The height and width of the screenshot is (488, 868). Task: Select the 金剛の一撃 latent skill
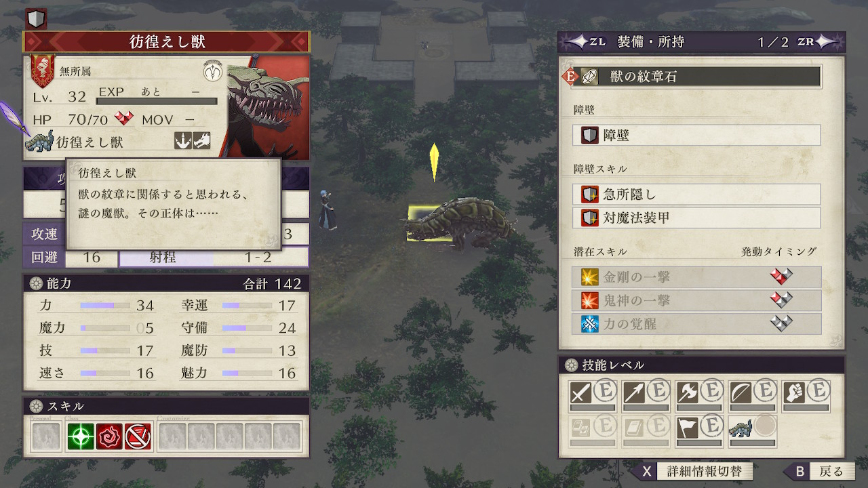pyautogui.click(x=701, y=277)
